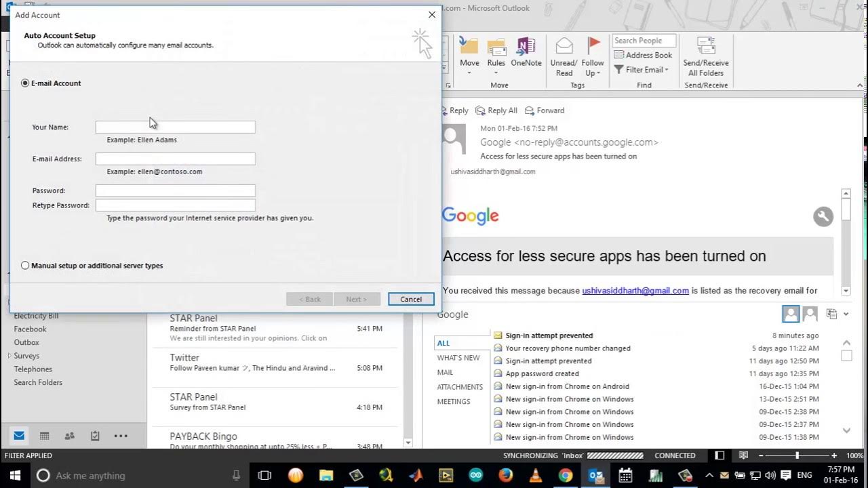Click the Password field
Screen dimensions: 868x488
176,190
